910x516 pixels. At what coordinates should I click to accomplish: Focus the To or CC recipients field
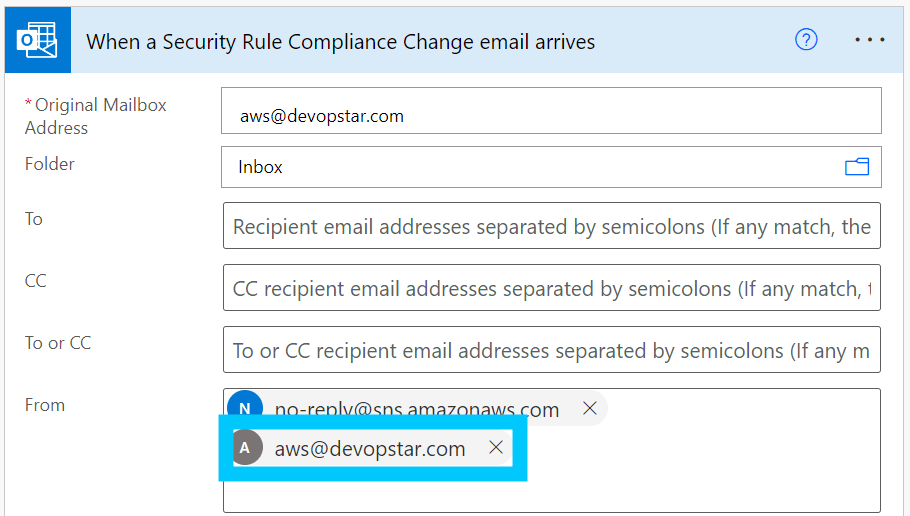[x=551, y=351]
